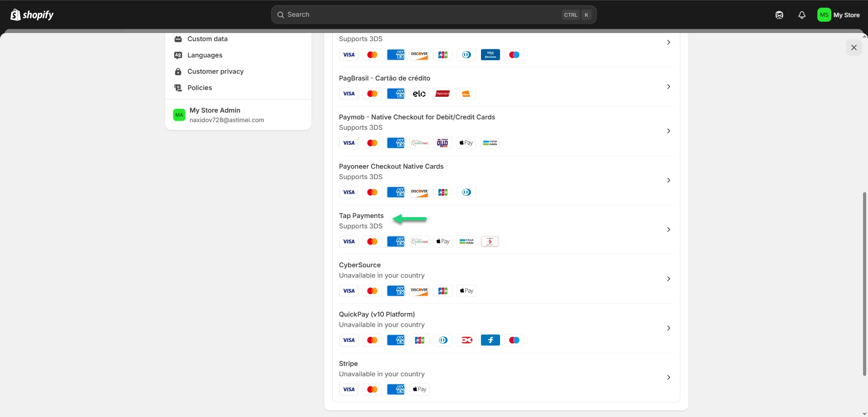Click the Customer privacy lock icon
The image size is (868, 417).
pos(178,71)
